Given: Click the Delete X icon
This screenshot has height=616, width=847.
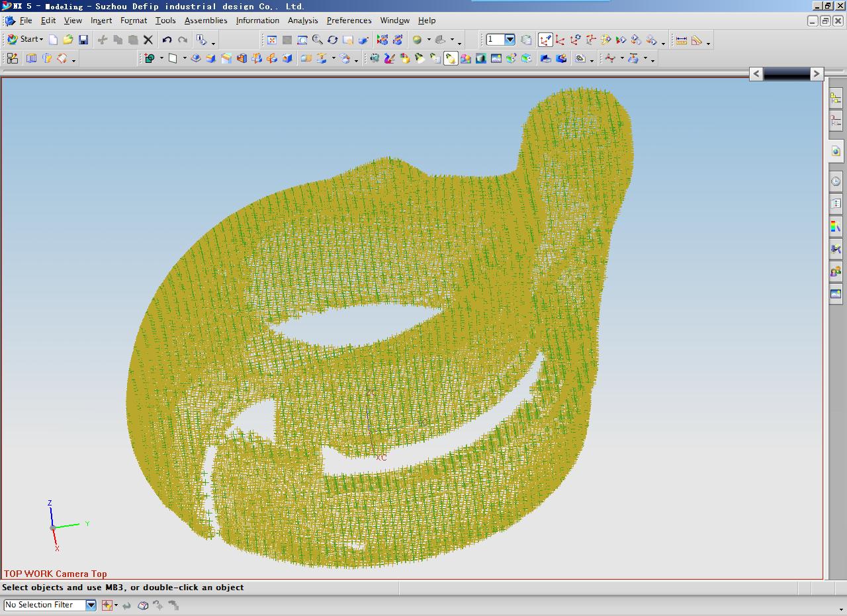Looking at the screenshot, I should tap(148, 40).
